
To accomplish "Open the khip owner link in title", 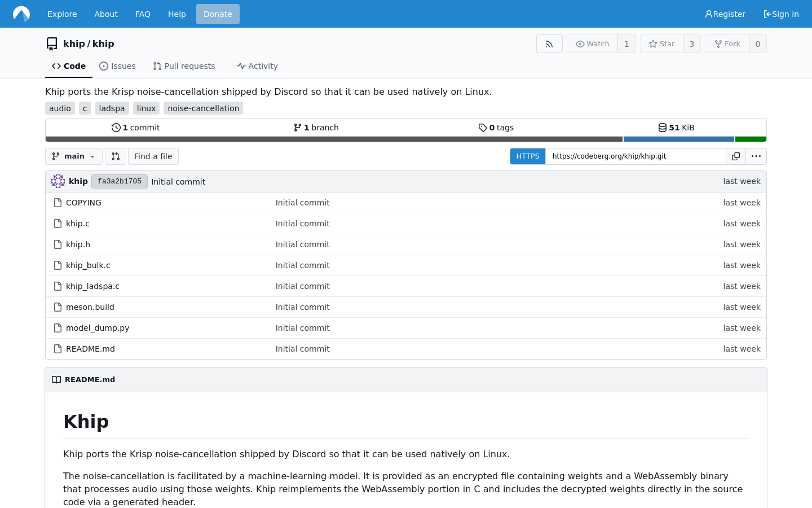I will [x=74, y=43].
